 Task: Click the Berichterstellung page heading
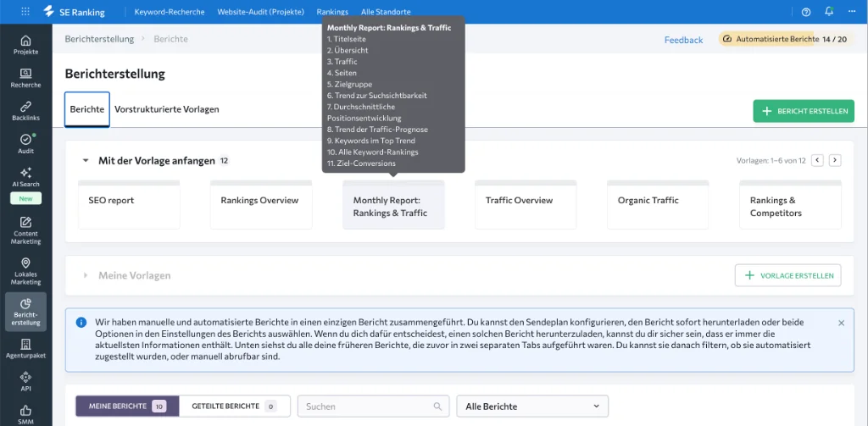coord(115,74)
